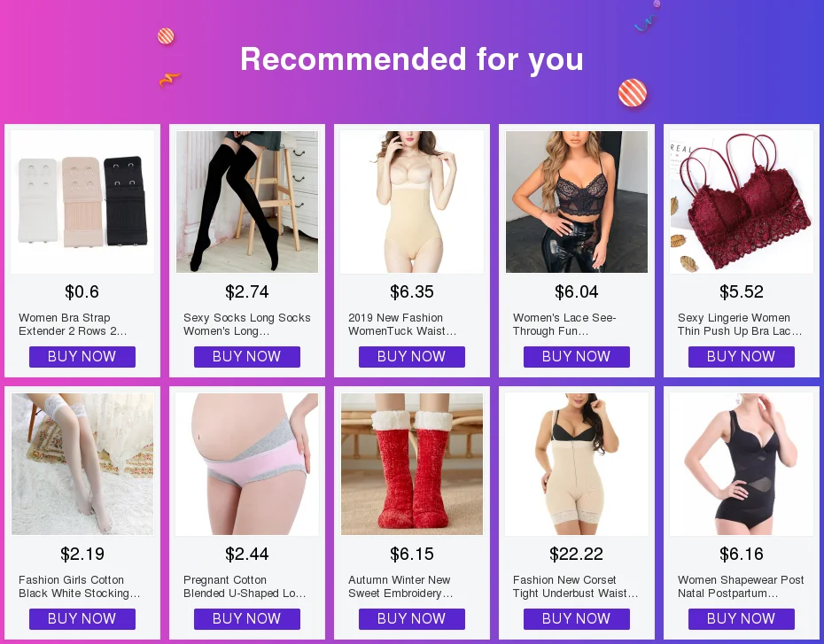Open the dark red lace bra image
Image resolution: width=824 pixels, height=644 pixels.
pyautogui.click(x=741, y=202)
